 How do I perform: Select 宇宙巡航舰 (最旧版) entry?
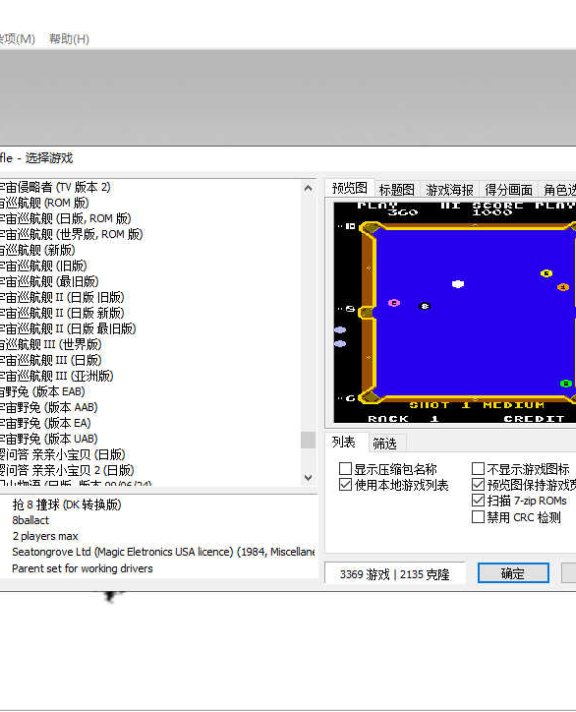tap(49, 281)
